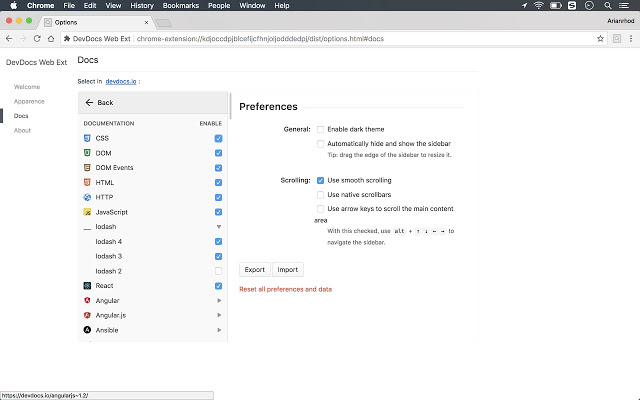Expand the Angular.js versions arrow

[219, 315]
